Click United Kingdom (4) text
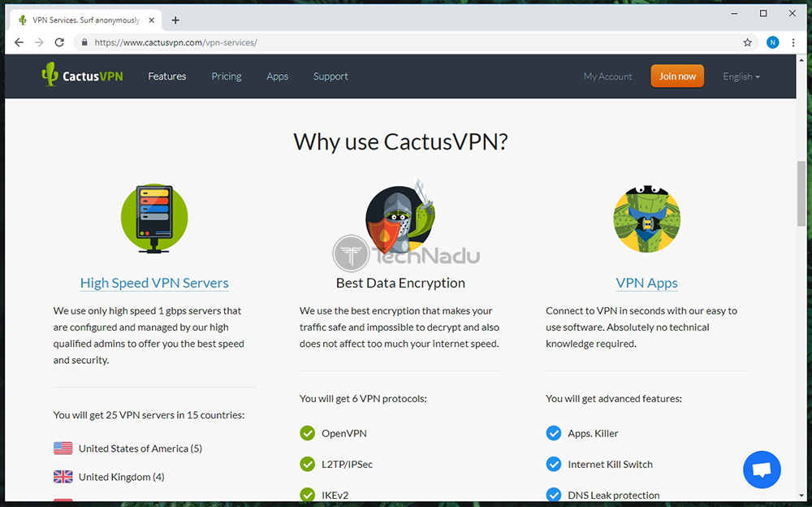 [121, 477]
